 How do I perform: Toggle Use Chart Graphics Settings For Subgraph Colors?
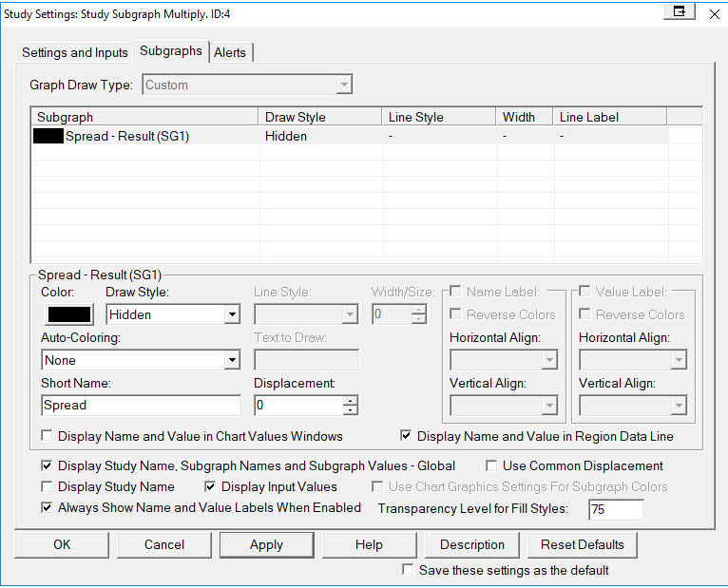pos(377,486)
